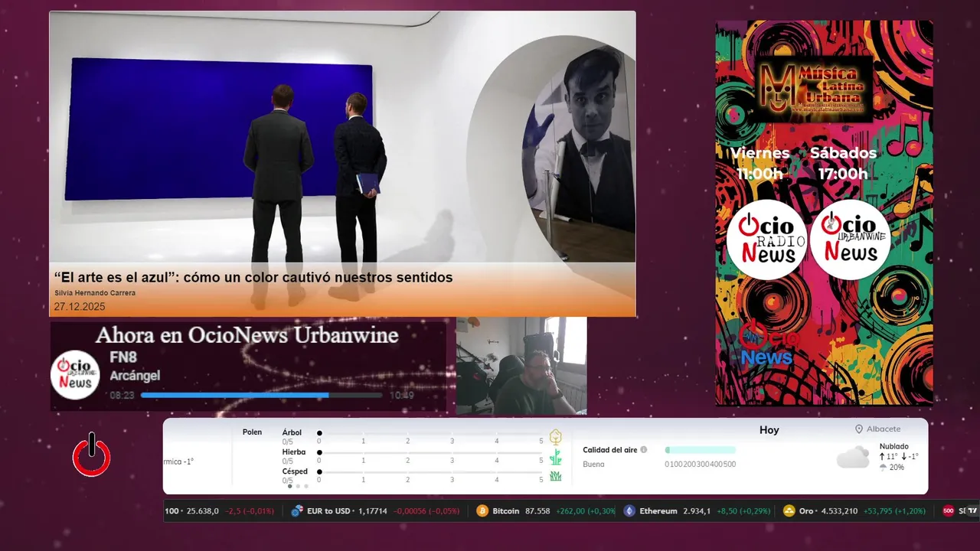
Task: Click the red 500 index icon in the ticker
Action: pos(949,511)
